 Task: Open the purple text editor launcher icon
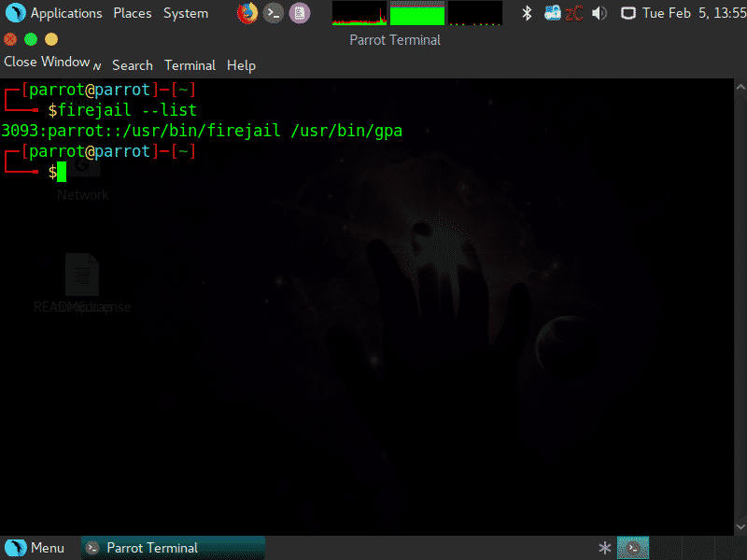click(300, 13)
